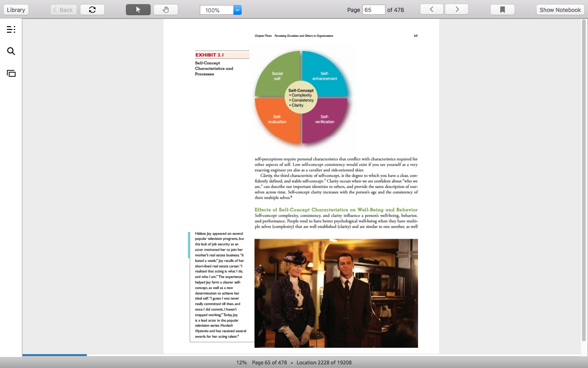Open the flashcards panel icon
The image size is (588, 368).
(x=11, y=73)
